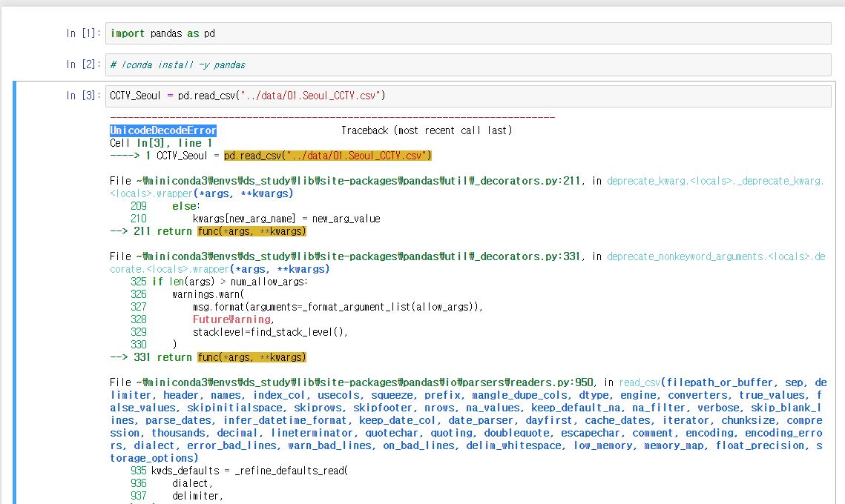Click the read_csv function name in traceback
845x504 pixels.
(x=640, y=382)
